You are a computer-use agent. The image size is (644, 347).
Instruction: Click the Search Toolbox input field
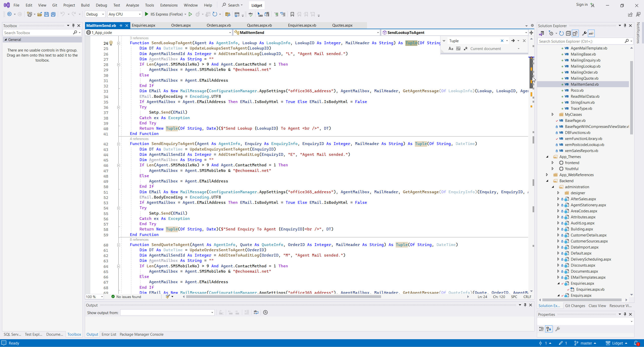click(38, 33)
